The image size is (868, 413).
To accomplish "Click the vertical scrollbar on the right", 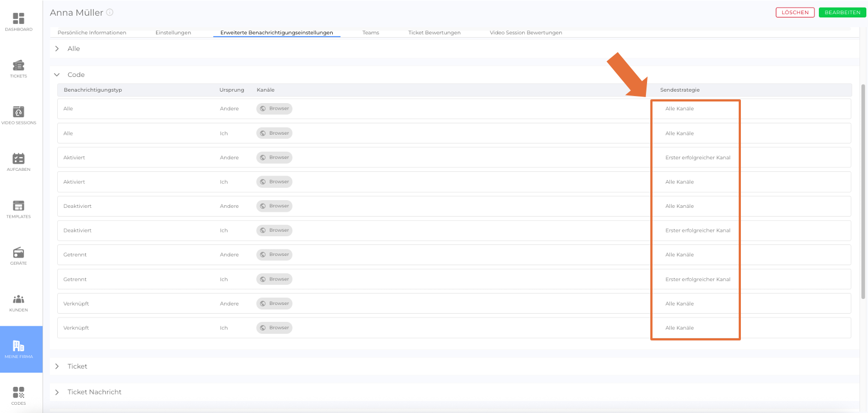I will [x=863, y=191].
